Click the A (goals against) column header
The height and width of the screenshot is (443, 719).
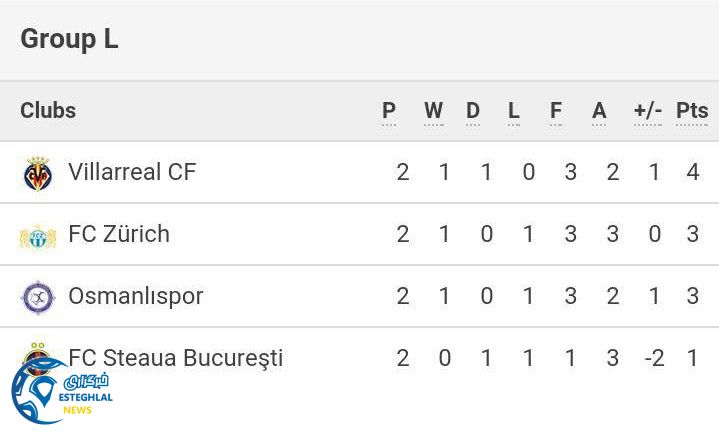coord(599,111)
